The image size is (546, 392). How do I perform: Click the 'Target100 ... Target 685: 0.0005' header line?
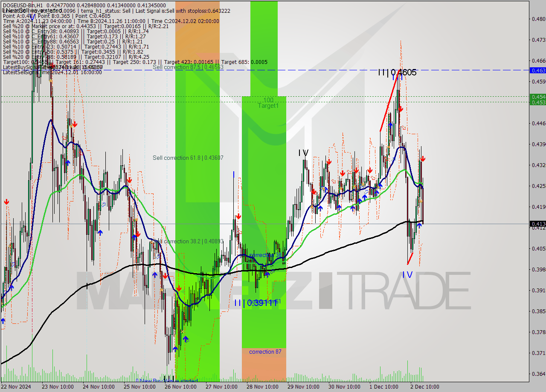135,62
